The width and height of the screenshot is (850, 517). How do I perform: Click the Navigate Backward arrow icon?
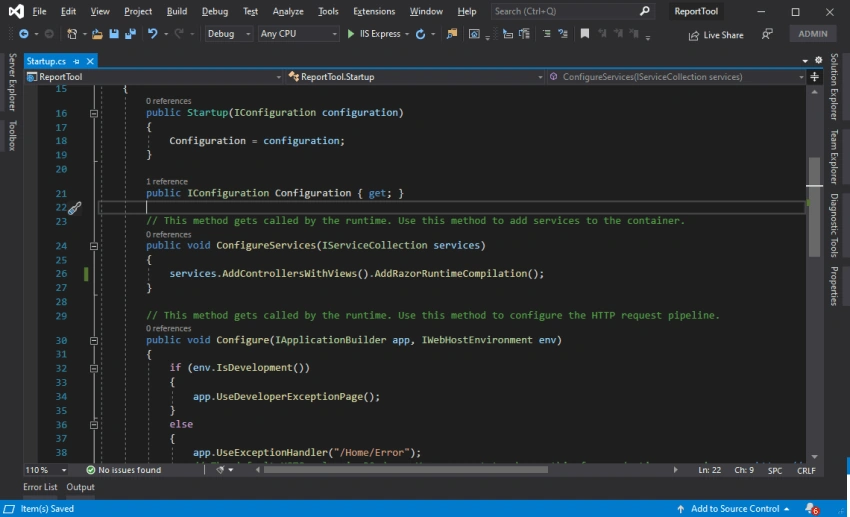pyautogui.click(x=24, y=34)
